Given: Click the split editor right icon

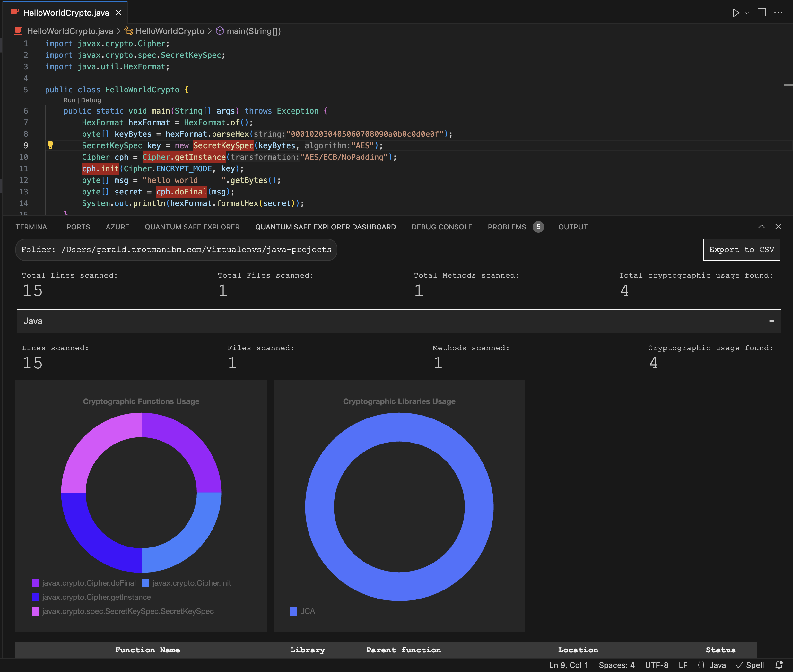Looking at the screenshot, I should tap(762, 13).
